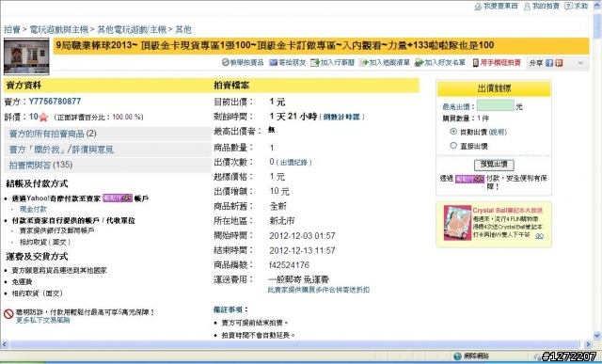Open the 說明 link beside 自動出價

click(x=498, y=132)
